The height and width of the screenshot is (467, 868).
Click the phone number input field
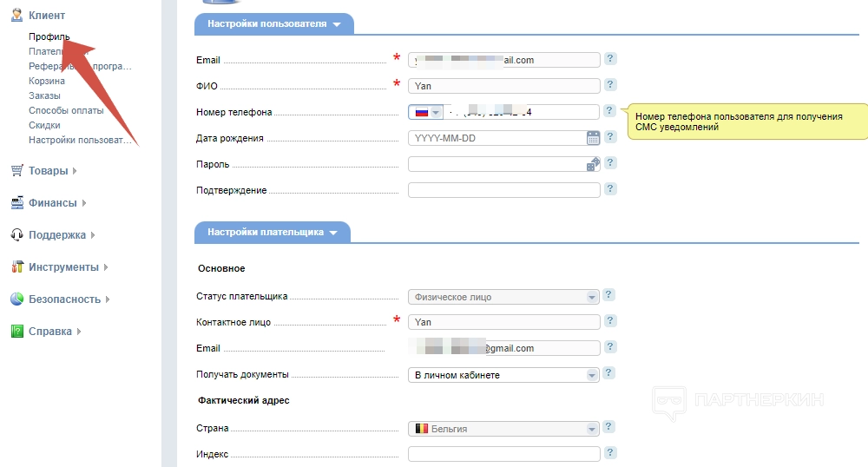[522, 112]
